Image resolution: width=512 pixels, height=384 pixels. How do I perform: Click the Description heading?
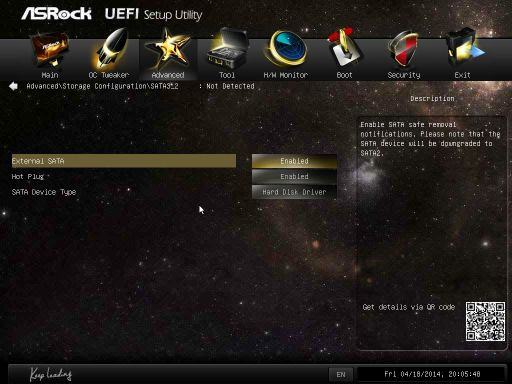coord(432,99)
